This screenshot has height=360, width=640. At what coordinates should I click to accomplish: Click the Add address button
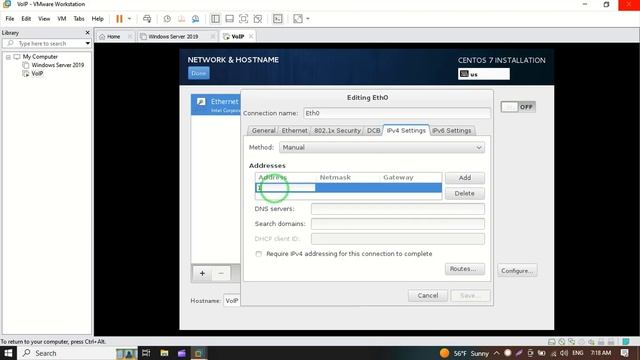point(465,178)
